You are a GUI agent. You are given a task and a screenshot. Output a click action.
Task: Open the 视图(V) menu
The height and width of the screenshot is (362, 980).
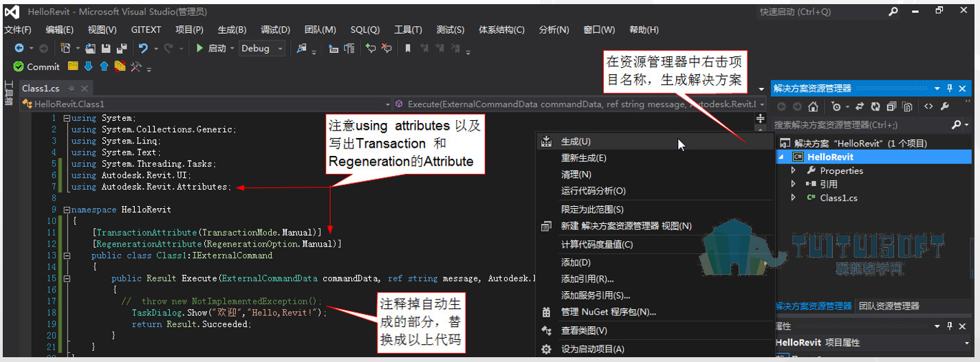click(x=102, y=30)
